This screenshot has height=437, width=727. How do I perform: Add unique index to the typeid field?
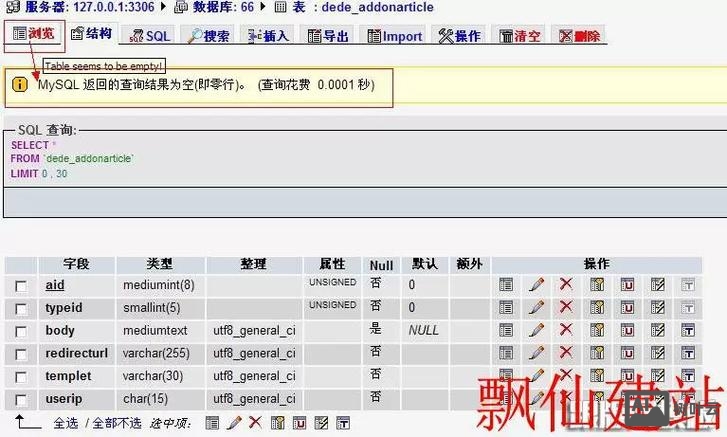click(627, 307)
